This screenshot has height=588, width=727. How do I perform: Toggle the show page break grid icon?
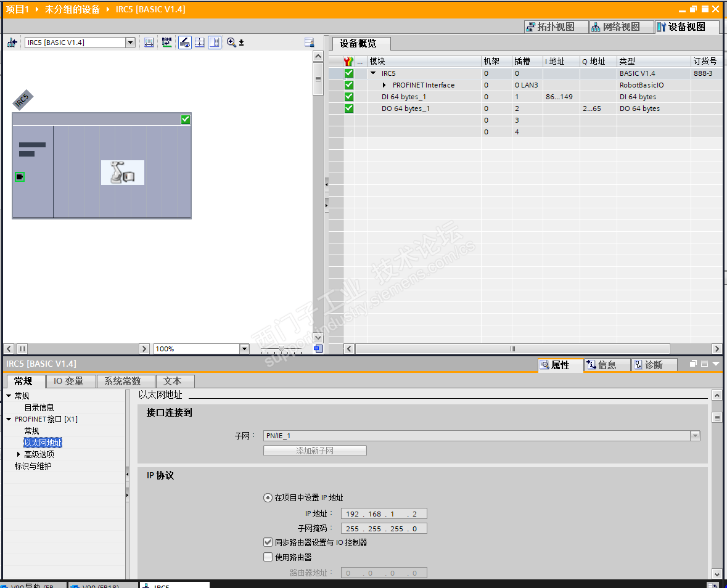[199, 43]
